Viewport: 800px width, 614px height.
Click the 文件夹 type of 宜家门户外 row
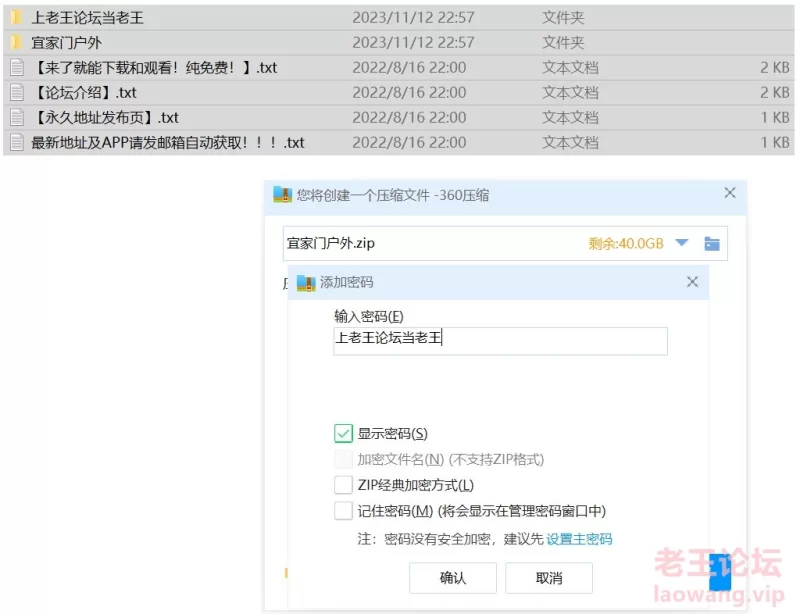[563, 42]
